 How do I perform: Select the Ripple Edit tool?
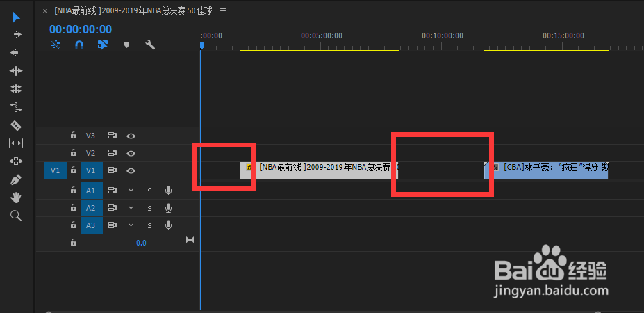coord(16,71)
